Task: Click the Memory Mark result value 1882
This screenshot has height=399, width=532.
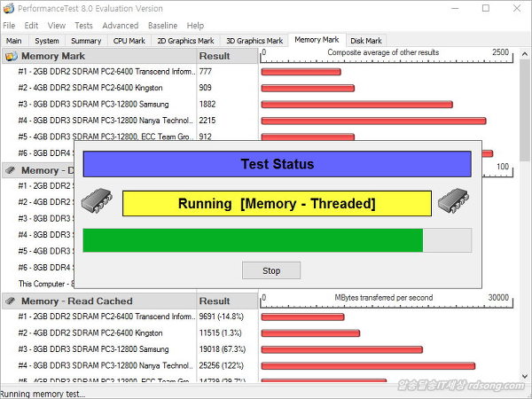Action: coord(207,104)
